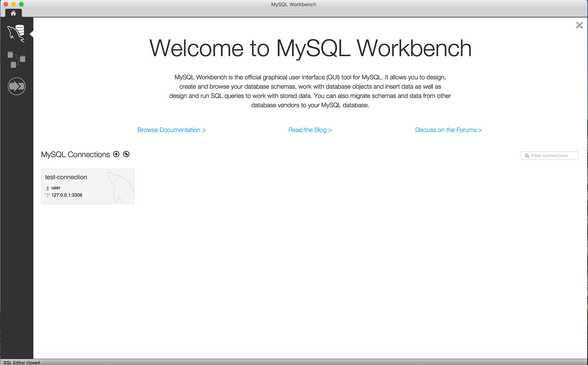
Task: Click the network host icon beside 127.0.0.1:3306
Action: 47,195
